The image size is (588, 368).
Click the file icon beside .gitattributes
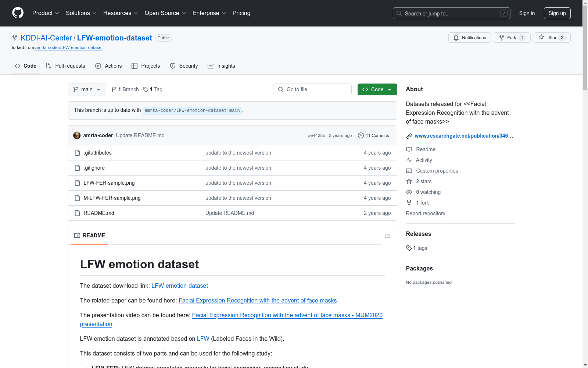[x=77, y=153]
